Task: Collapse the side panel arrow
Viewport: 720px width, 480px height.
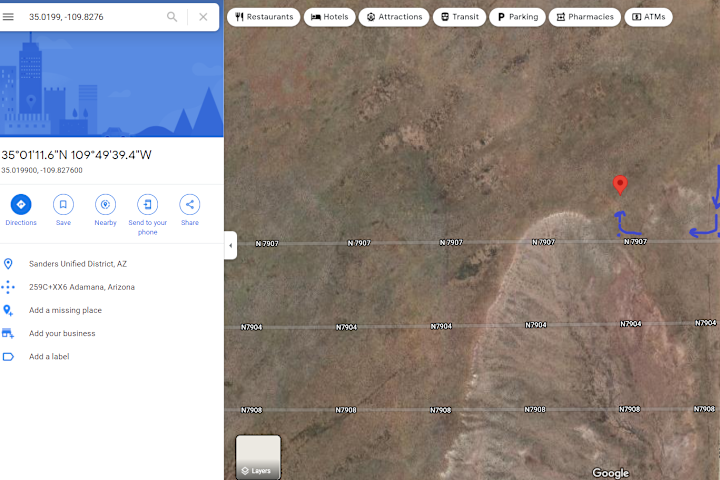Action: pyautogui.click(x=231, y=245)
